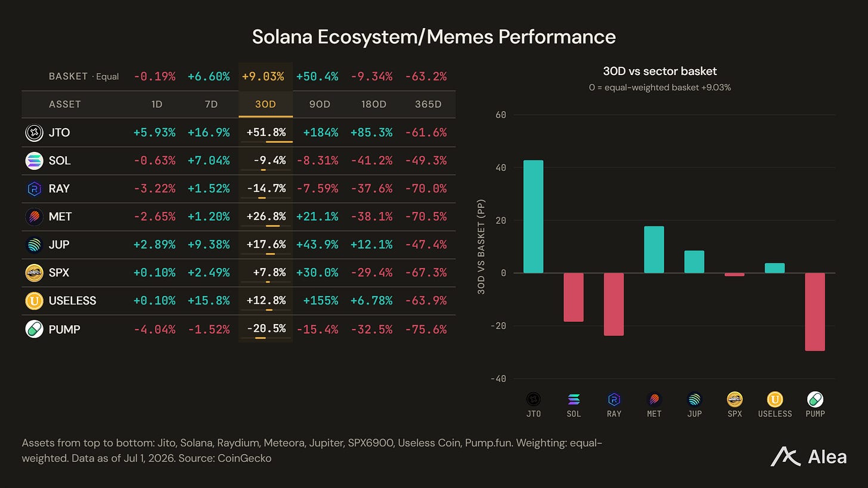Select the PUMP pill icon in table
The image size is (868, 488).
34,329
